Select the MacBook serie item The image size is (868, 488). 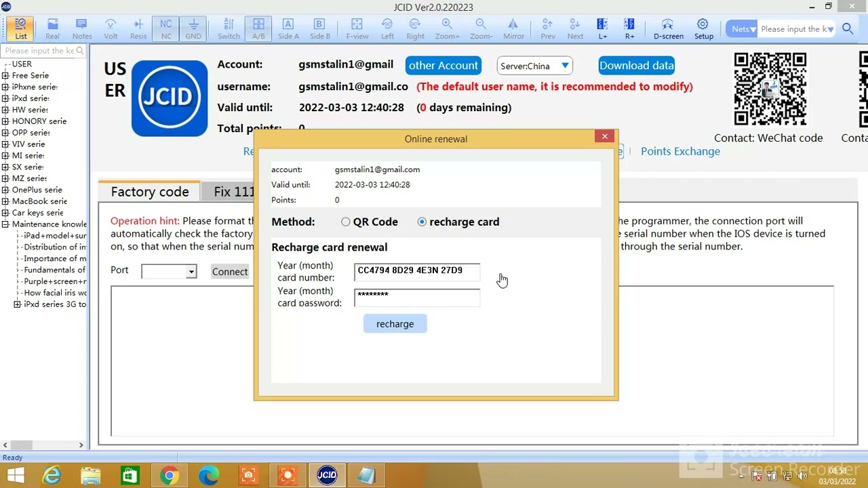pyautogui.click(x=39, y=201)
